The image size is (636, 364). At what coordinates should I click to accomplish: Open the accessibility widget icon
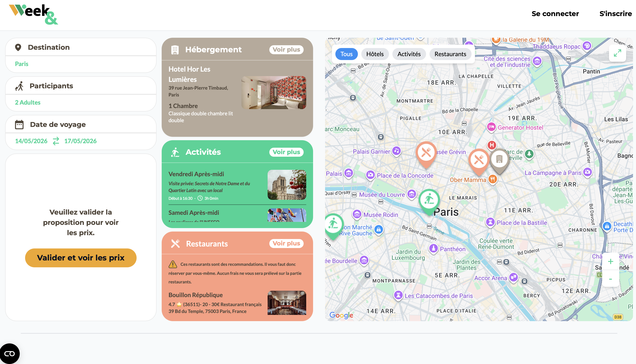coord(9,353)
